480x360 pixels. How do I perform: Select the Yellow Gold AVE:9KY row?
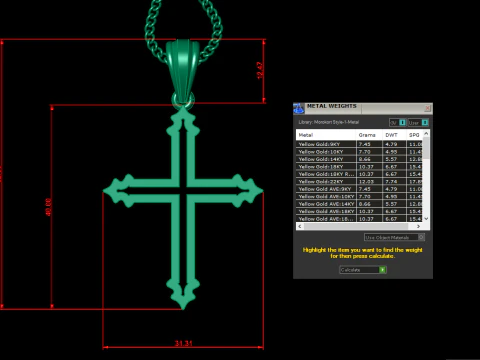[359, 189]
